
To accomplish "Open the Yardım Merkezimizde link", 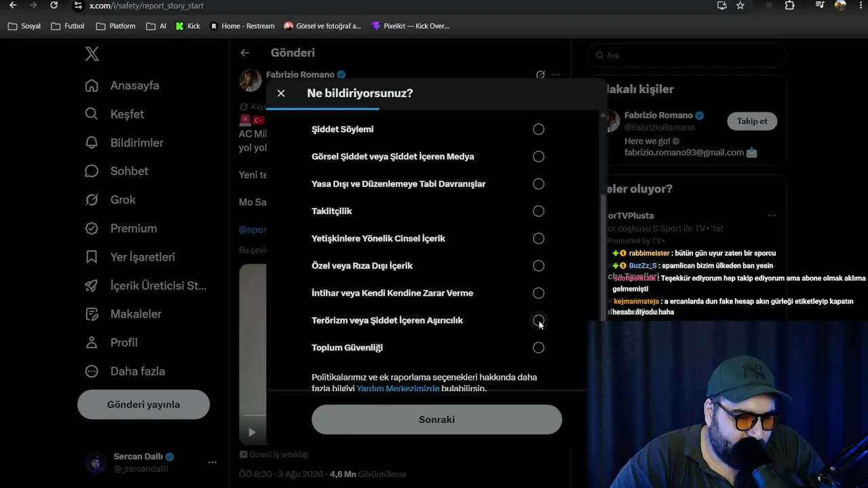I will (x=398, y=388).
